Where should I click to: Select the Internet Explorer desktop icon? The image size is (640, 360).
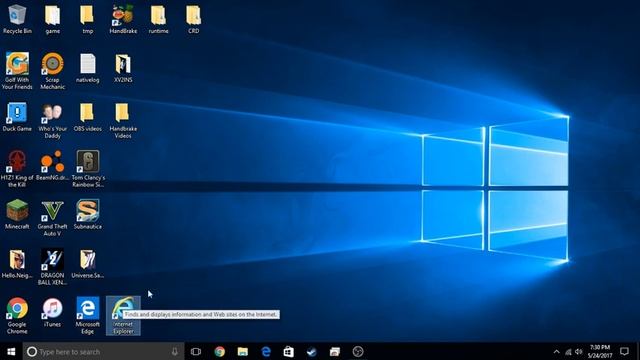123,316
